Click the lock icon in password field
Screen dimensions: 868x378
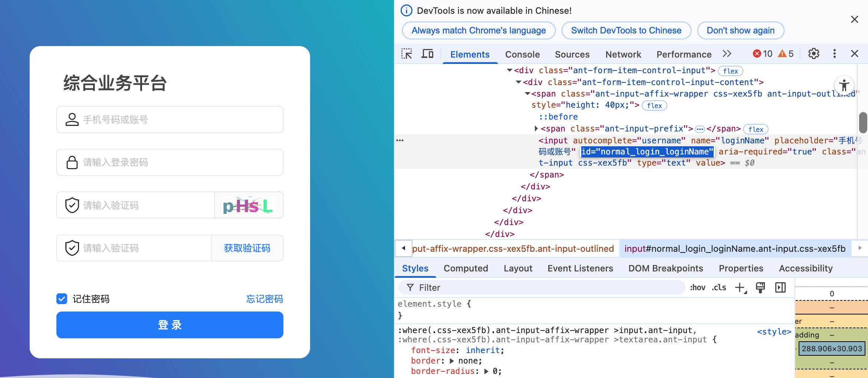[72, 162]
